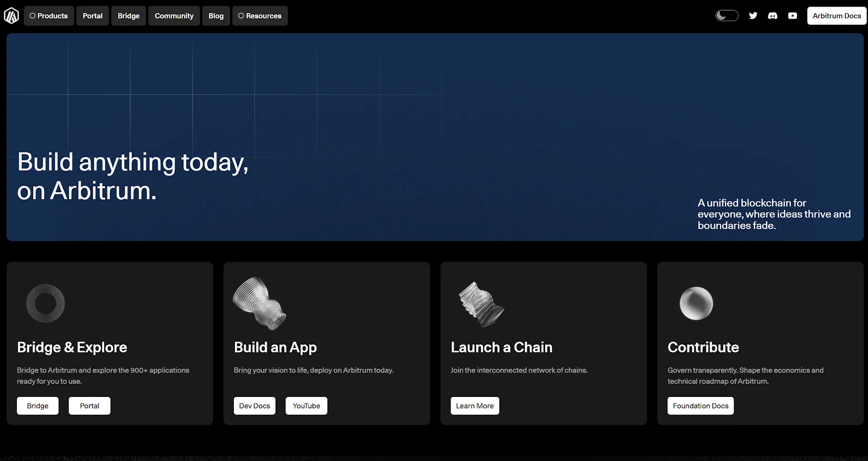
Task: Expand the Resources dropdown menu
Action: (260, 16)
